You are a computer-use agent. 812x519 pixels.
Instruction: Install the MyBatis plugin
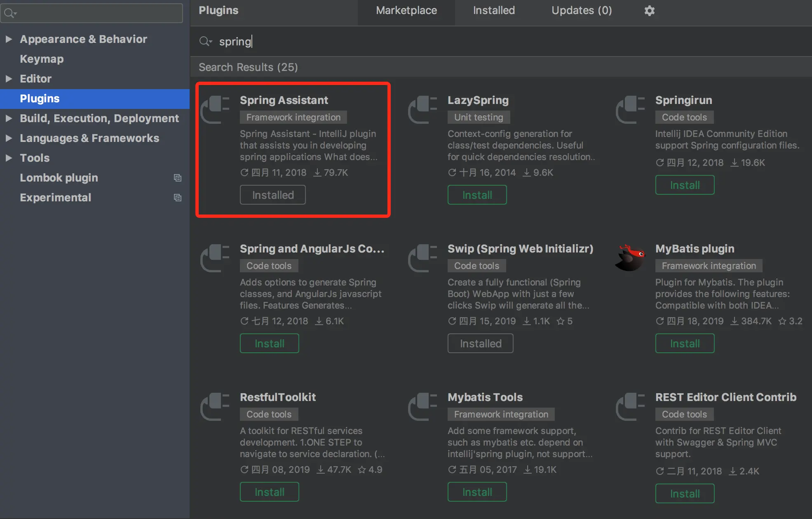pyautogui.click(x=685, y=343)
